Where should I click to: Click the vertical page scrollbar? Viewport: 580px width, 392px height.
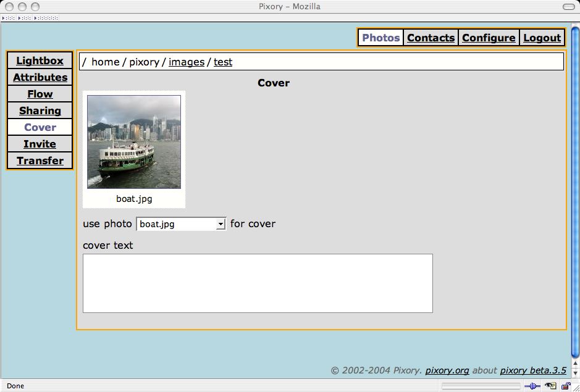(x=575, y=193)
